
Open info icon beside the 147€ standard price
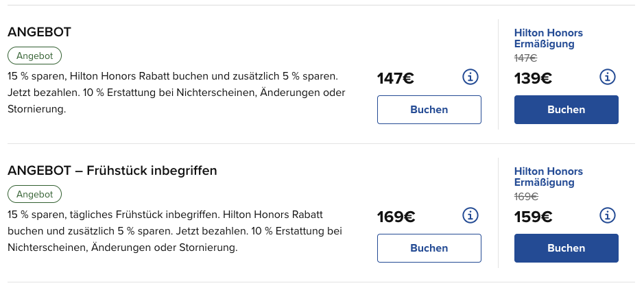[470, 77]
